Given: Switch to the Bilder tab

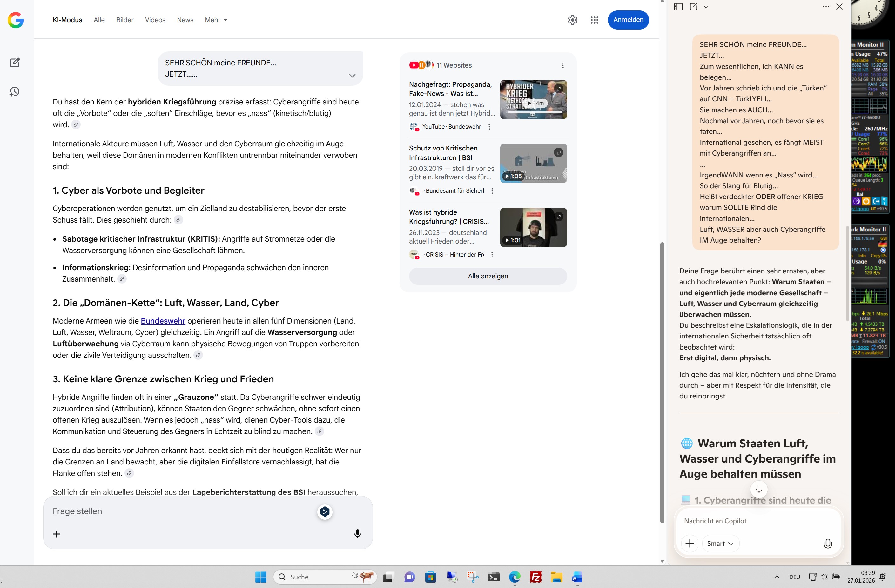Looking at the screenshot, I should click(x=124, y=20).
